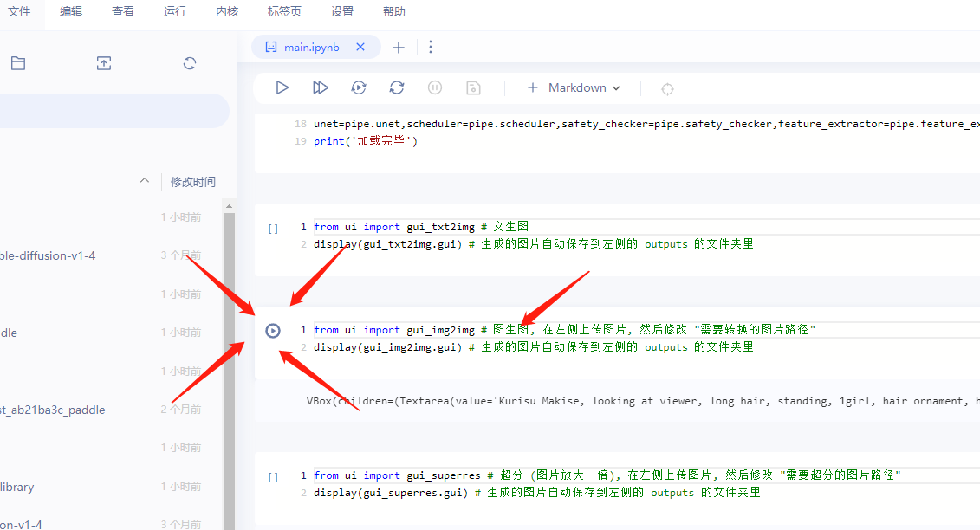Add a new tab with plus icon
The image size is (980, 530).
398,48
